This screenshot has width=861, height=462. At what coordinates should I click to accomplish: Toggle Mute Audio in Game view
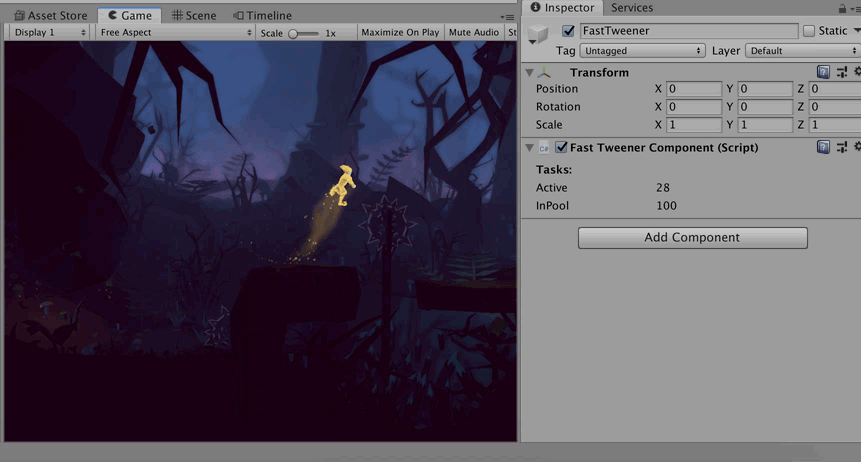tap(473, 32)
